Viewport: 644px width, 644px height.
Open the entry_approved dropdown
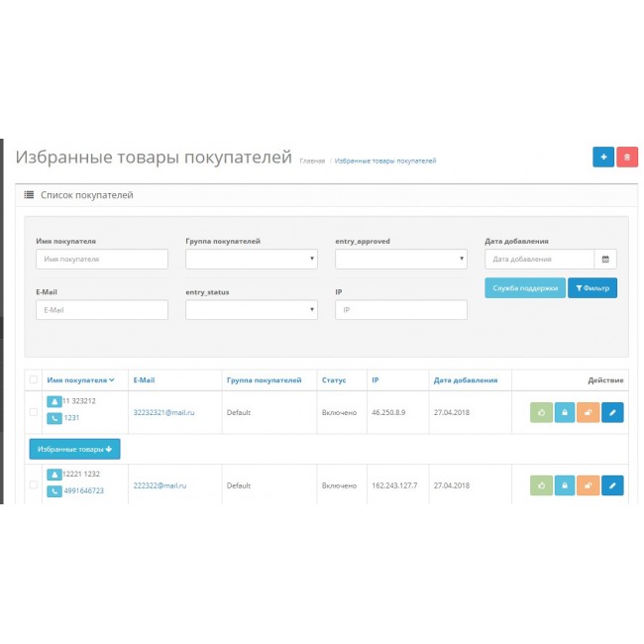pos(400,259)
